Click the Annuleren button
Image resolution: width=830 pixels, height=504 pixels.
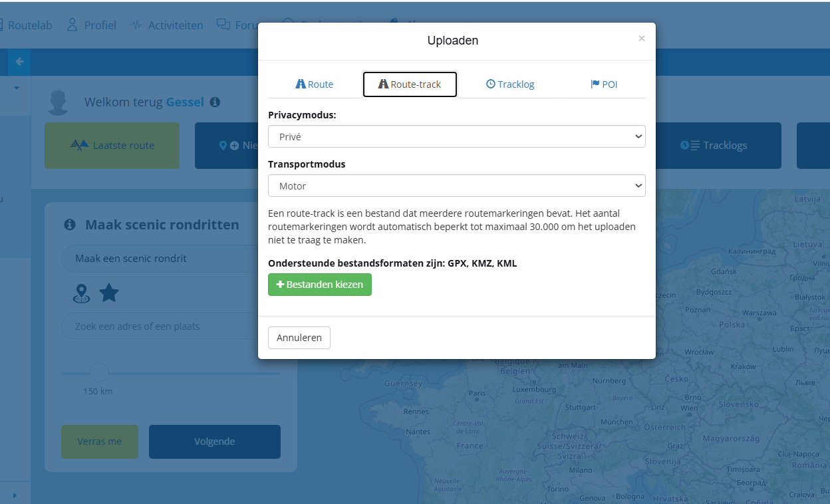pyautogui.click(x=299, y=338)
